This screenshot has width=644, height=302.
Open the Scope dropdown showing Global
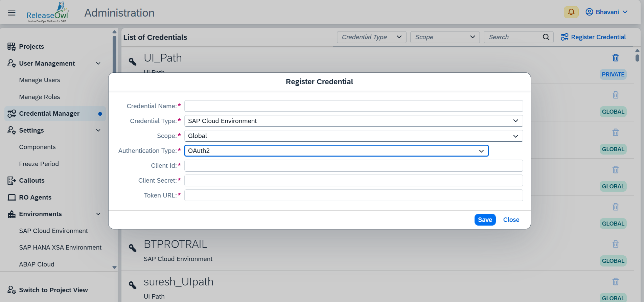[x=353, y=136]
